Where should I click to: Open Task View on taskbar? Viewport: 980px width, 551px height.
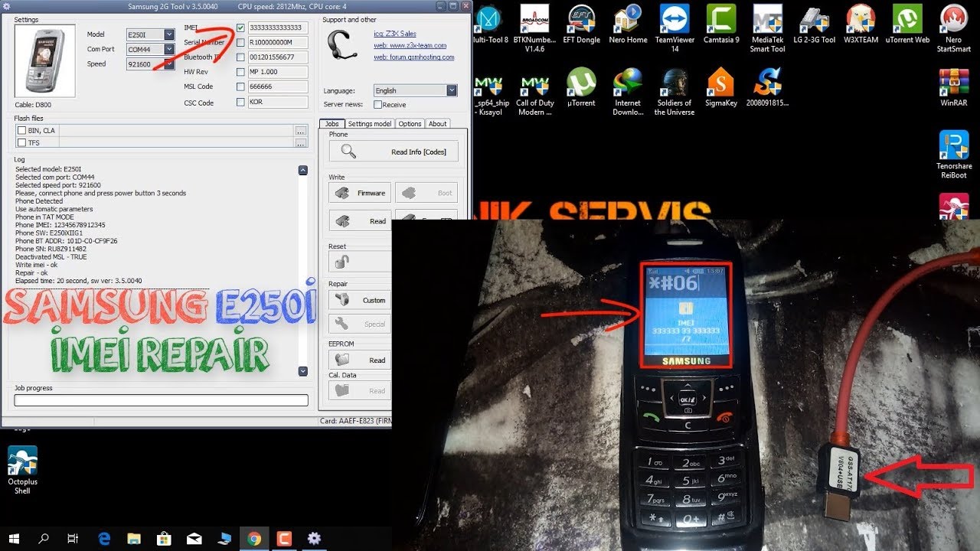[73, 539]
